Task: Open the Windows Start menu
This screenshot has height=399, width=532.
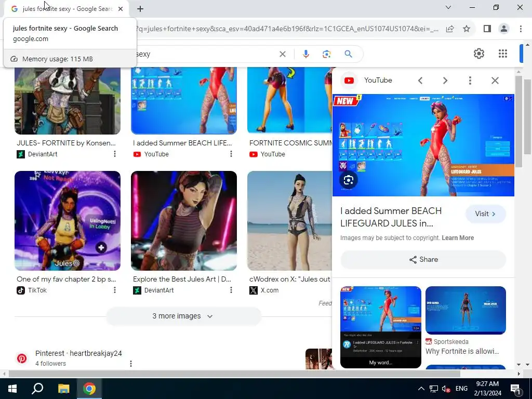Action: click(12, 389)
